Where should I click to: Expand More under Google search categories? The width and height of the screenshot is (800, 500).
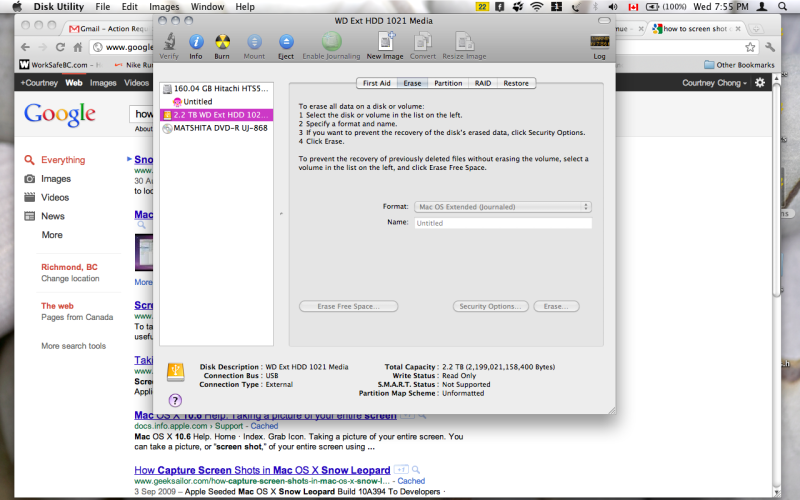pos(52,235)
